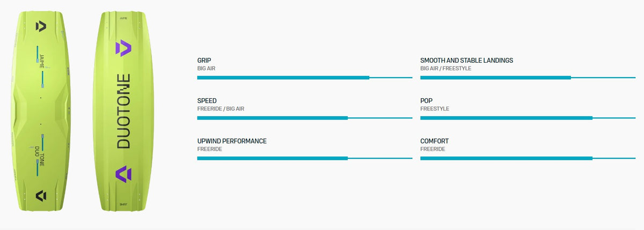Image resolution: width=644 pixels, height=230 pixels.
Task: Click the Speed rating bar
Action: coord(305,118)
